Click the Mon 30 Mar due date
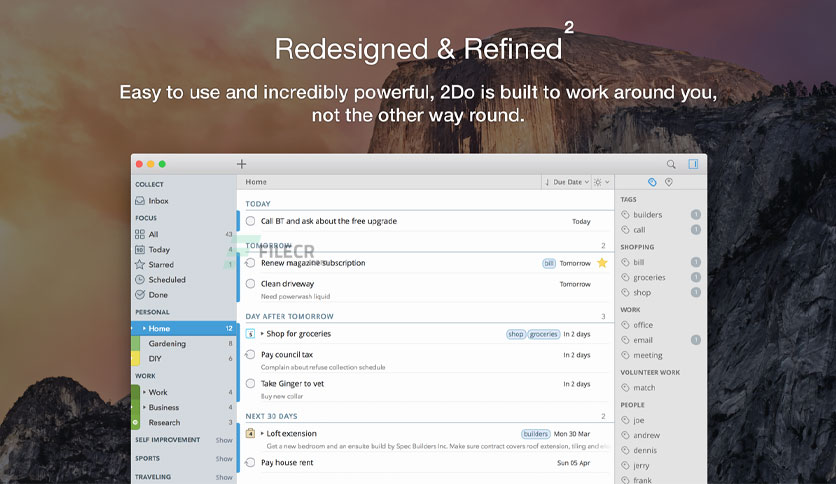This screenshot has width=836, height=484. tap(572, 434)
